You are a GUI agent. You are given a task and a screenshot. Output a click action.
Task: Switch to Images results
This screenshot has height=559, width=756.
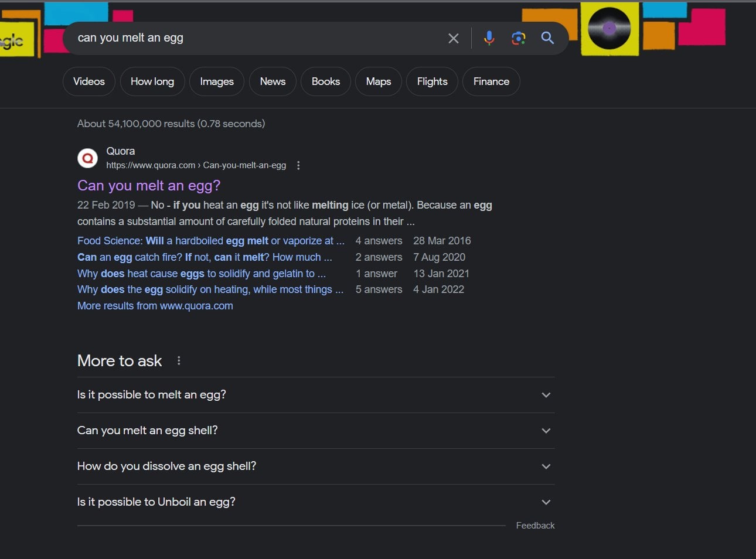[x=217, y=81]
